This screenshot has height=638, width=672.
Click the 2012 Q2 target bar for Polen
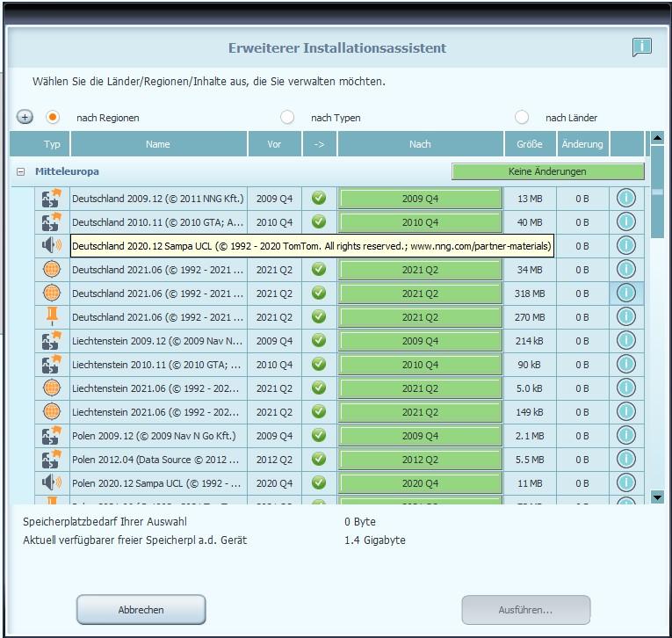coord(420,460)
